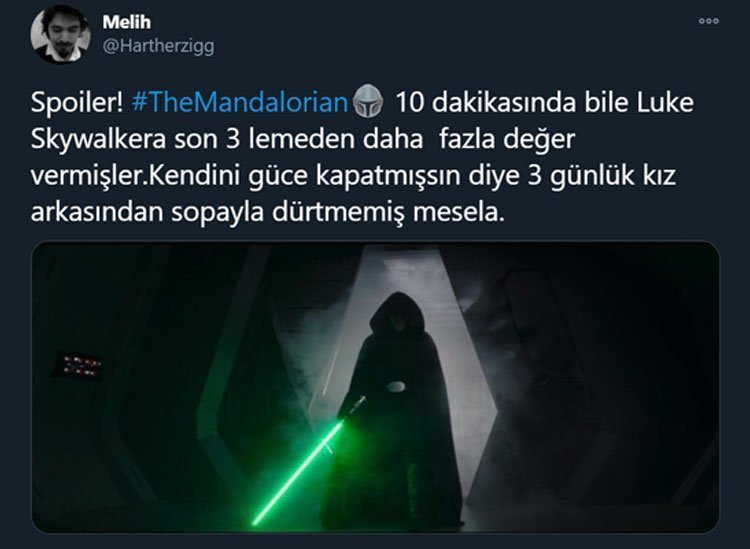Screen dimensions: 750x549
Task: Click the text vermişler.Kendini in the tweet
Action: coord(135,176)
